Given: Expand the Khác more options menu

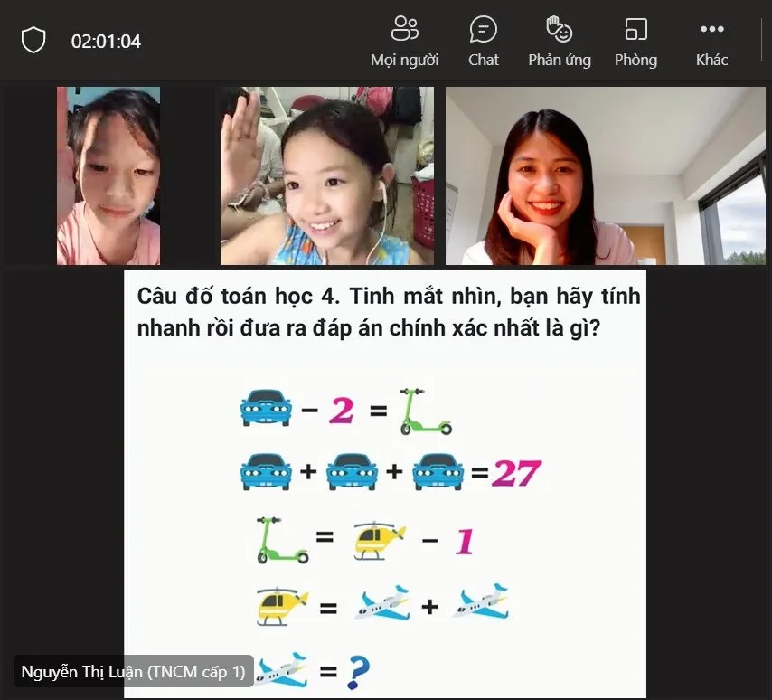Looking at the screenshot, I should pyautogui.click(x=711, y=38).
